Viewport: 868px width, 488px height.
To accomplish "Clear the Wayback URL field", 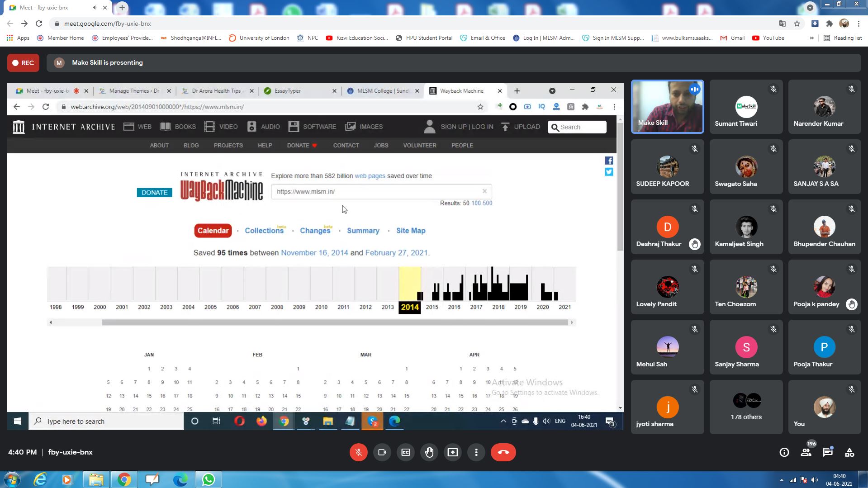I will 484,191.
